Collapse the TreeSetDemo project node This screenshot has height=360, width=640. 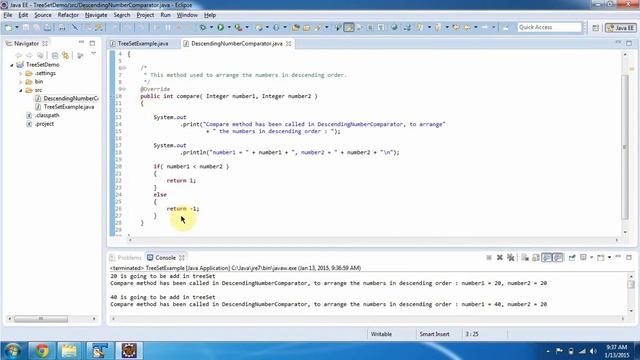coord(11,65)
